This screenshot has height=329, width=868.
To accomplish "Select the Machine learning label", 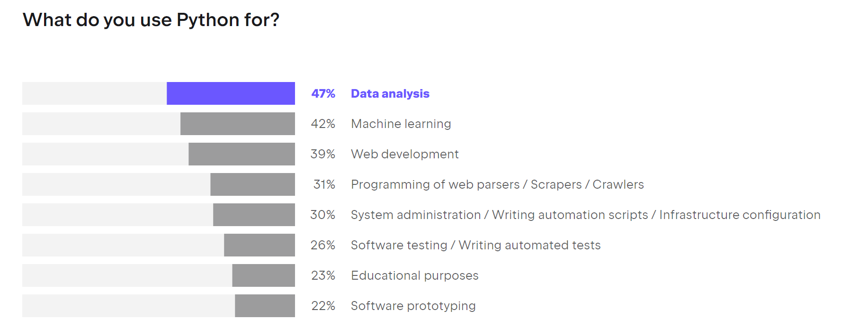I will [401, 124].
